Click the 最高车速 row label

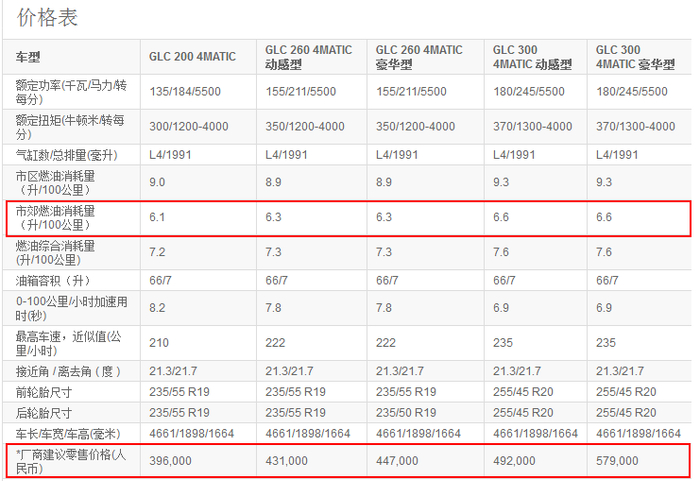click(68, 343)
